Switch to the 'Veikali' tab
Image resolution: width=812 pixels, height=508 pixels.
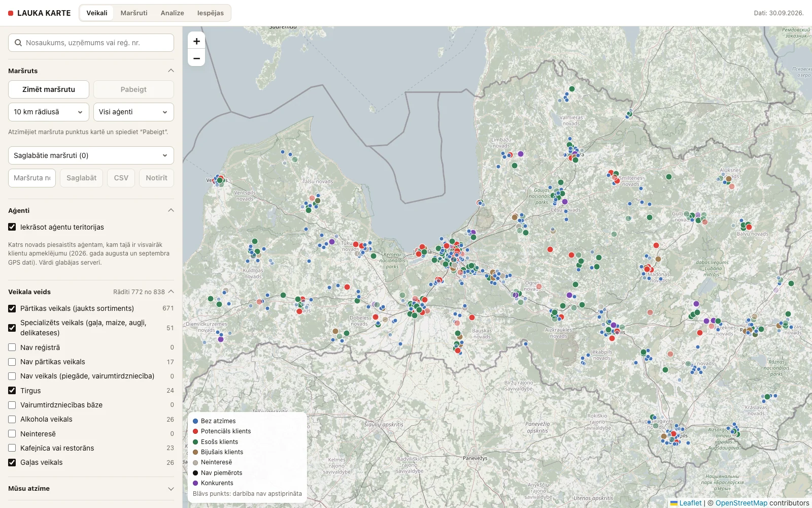[x=97, y=13]
